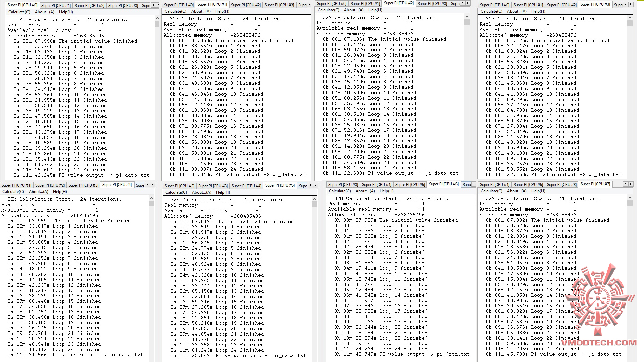Switch to CPU #0 tab in active CPU #2 window
Screen dimensions: 644x362
tap(331, 3)
